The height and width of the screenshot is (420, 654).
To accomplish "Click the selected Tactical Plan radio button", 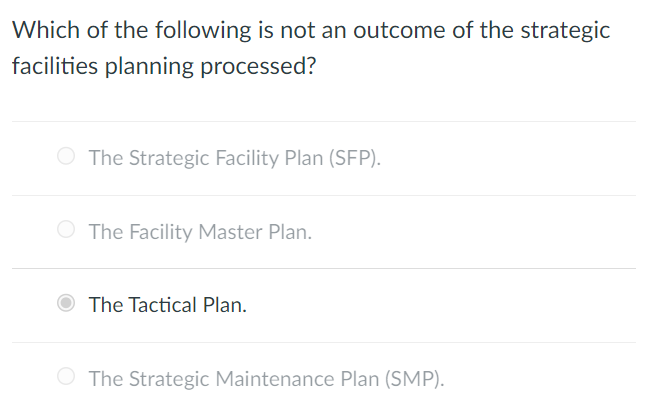I will (x=66, y=304).
